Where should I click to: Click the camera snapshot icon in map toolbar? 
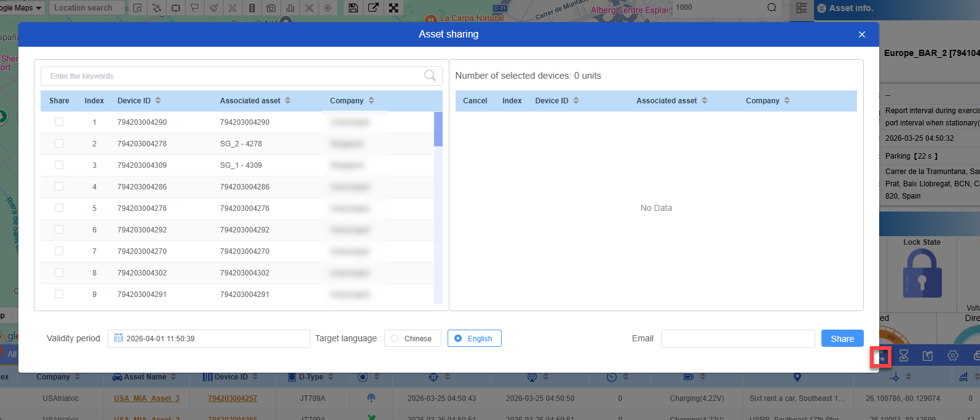(x=271, y=8)
